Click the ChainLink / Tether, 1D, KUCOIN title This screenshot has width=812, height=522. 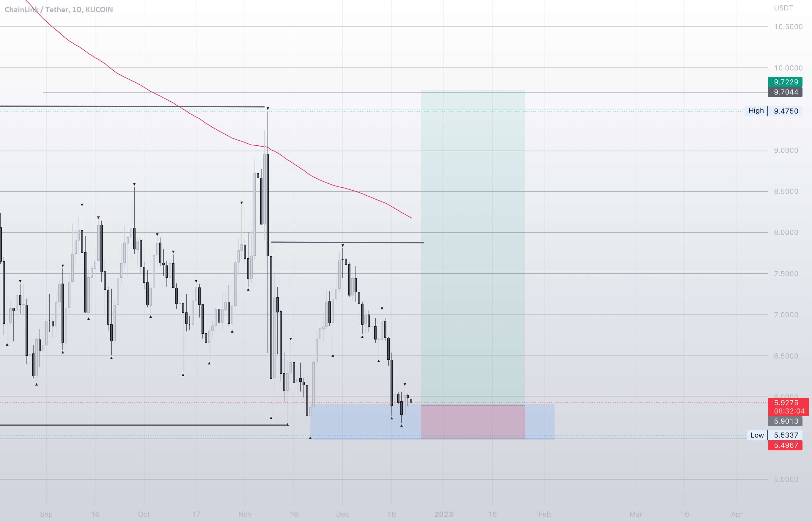coord(59,10)
